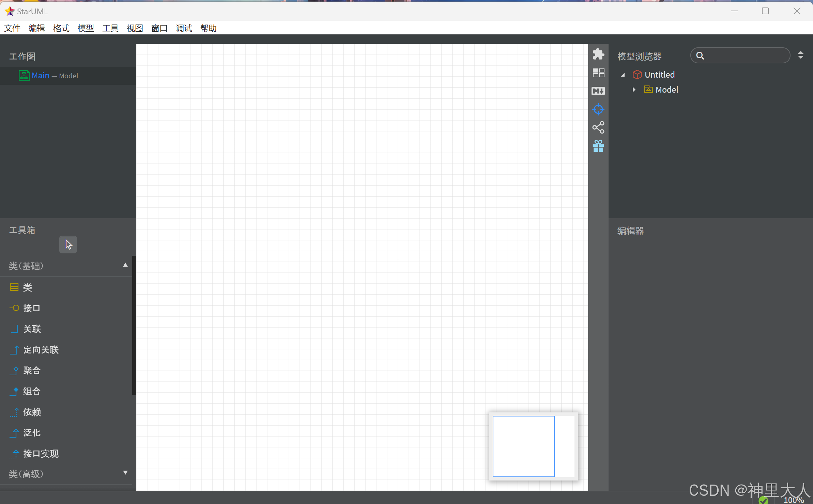Select the Main diagram in working diagrams
The image size is (813, 504).
40,76
